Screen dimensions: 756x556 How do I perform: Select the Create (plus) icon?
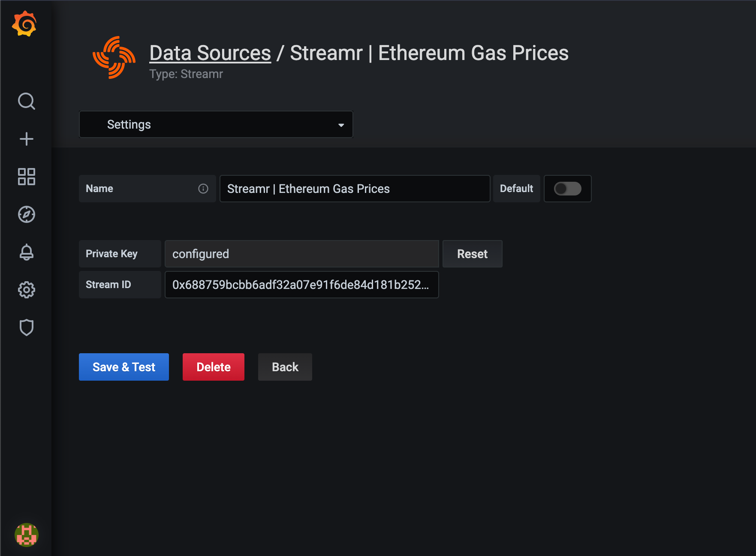27,138
